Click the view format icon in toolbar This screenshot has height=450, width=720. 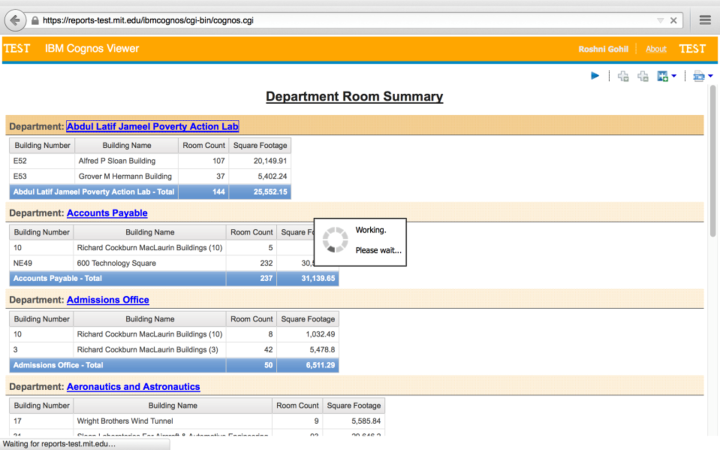tap(698, 76)
